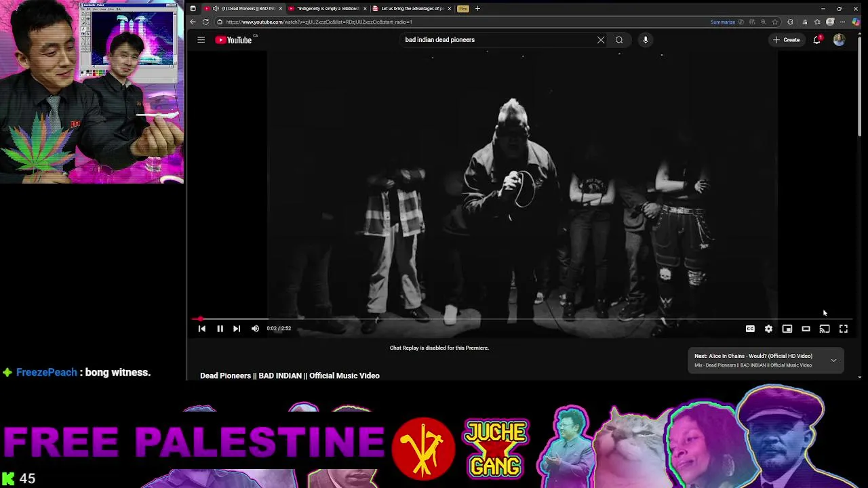Clear the search box with X
The height and width of the screenshot is (488, 868).
(601, 40)
